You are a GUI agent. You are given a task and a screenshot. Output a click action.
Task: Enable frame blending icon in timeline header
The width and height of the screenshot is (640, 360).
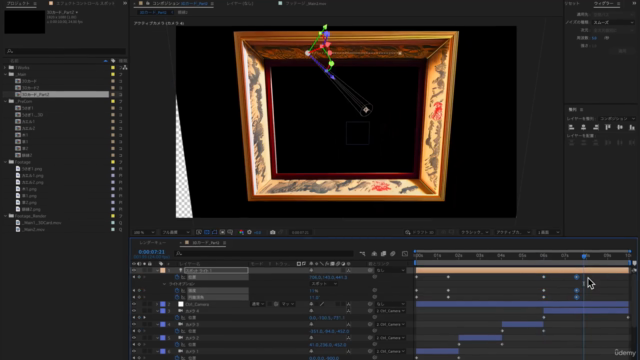[x=383, y=254]
